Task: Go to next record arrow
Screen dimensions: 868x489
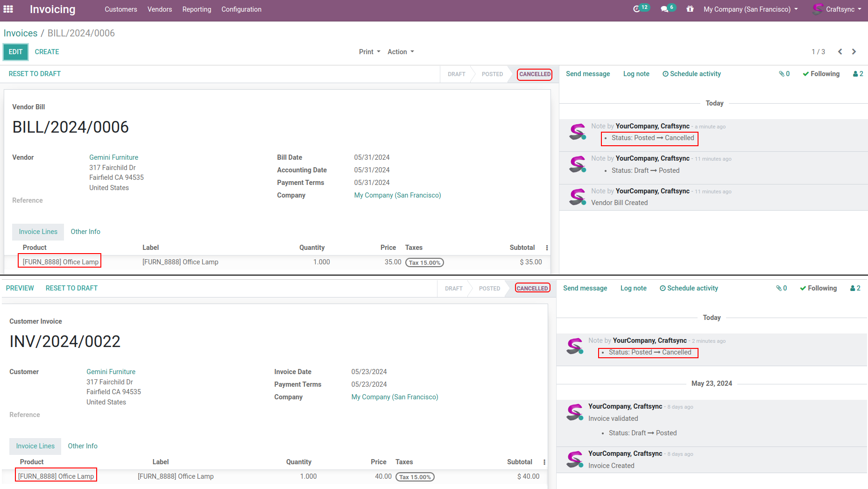Action: coord(854,52)
